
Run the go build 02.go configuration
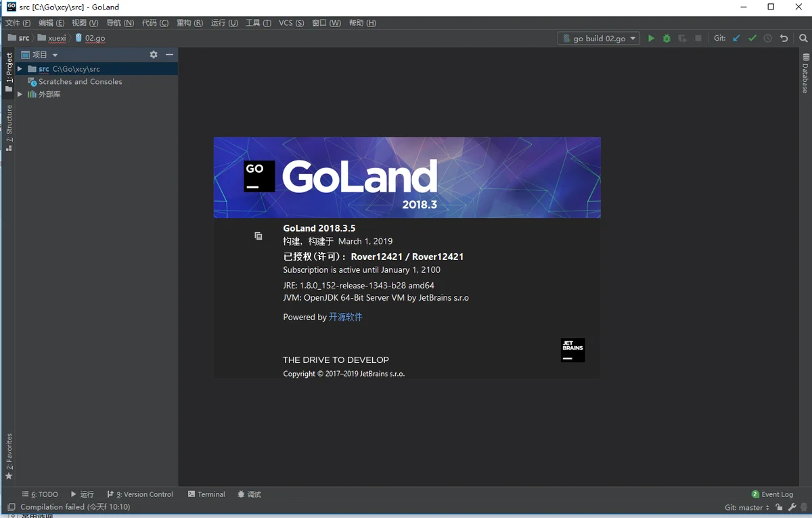pyautogui.click(x=651, y=39)
